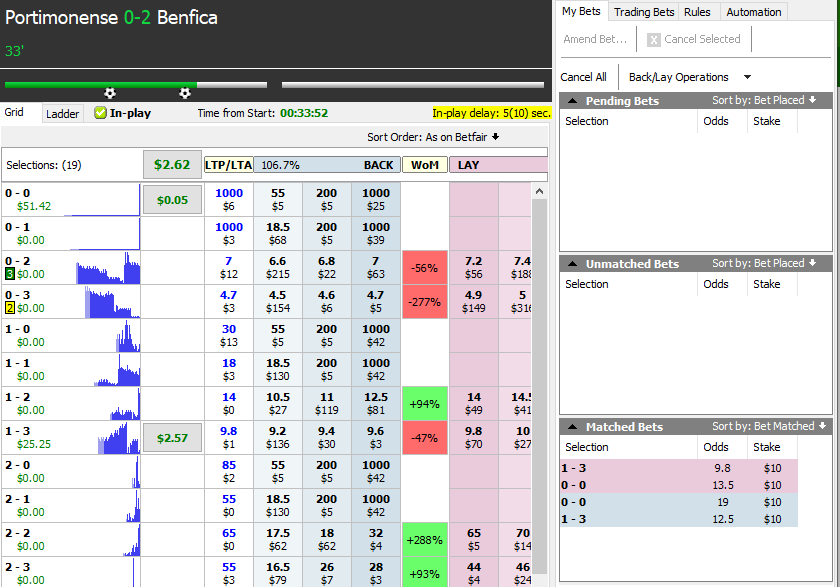Click the BACK column header
Screen dimensions: 840x587
click(x=327, y=165)
